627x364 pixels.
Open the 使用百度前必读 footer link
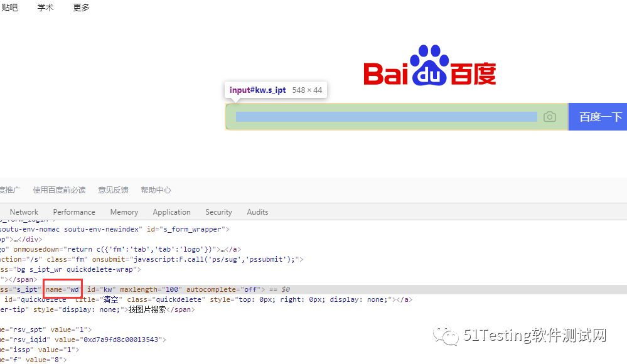59,190
